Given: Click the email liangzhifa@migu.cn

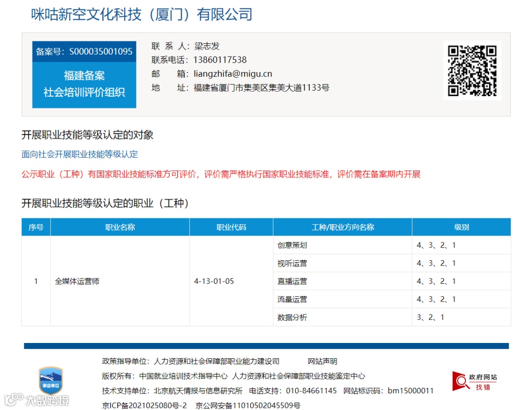Looking at the screenshot, I should 233,73.
